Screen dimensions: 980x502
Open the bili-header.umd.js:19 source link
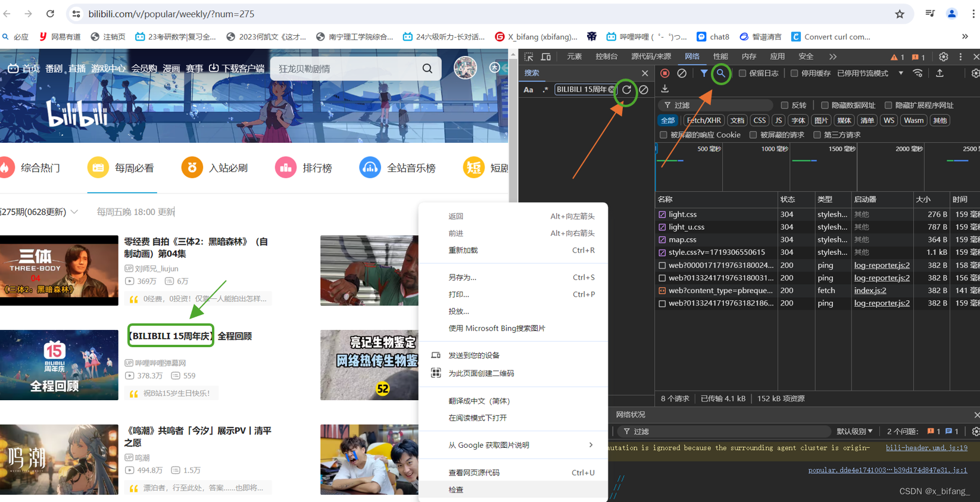926,448
